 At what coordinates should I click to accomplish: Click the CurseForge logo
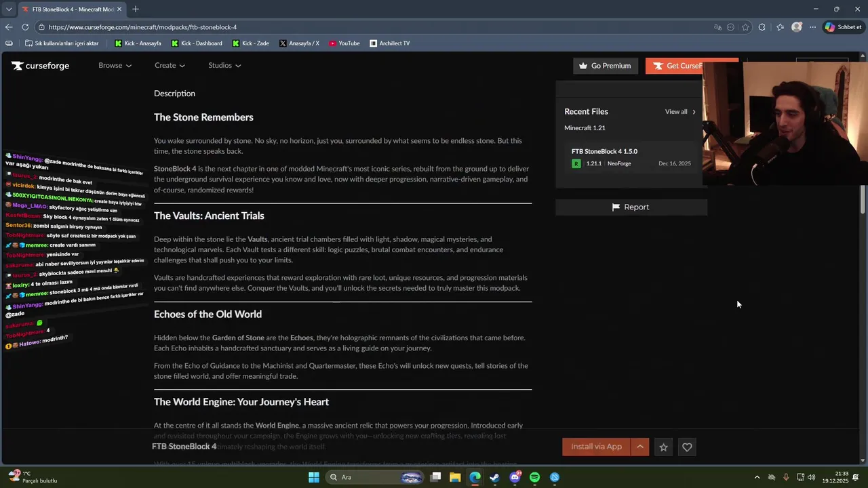click(40, 66)
